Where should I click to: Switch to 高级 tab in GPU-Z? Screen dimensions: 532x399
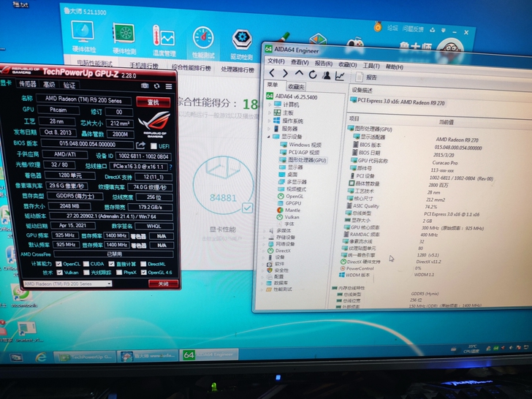pyautogui.click(x=49, y=85)
